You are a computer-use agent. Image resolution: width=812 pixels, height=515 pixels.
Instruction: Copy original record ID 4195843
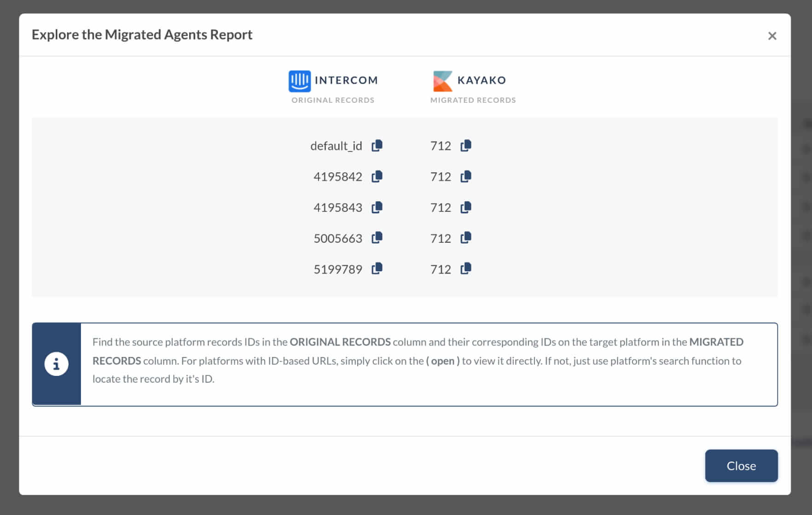coord(377,207)
